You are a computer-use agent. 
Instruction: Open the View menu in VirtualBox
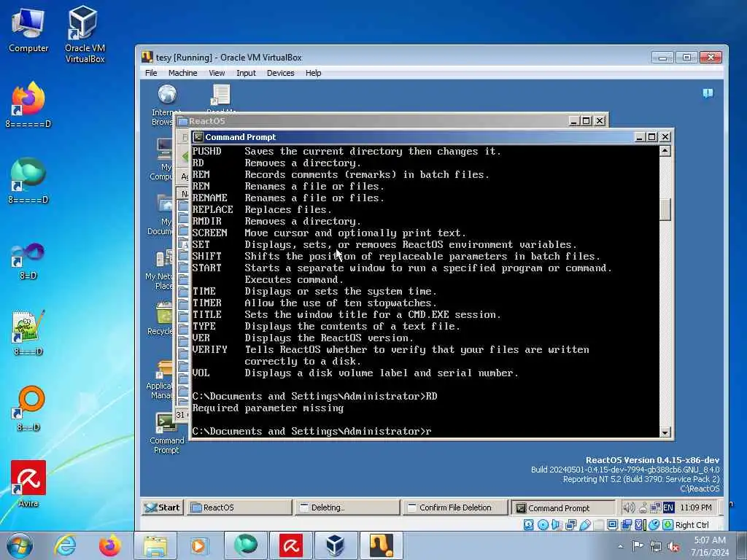tap(216, 73)
